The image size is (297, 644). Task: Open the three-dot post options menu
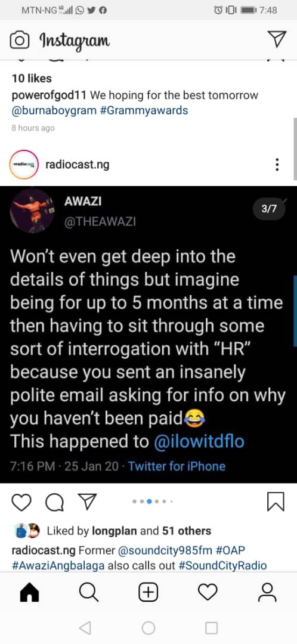[277, 165]
